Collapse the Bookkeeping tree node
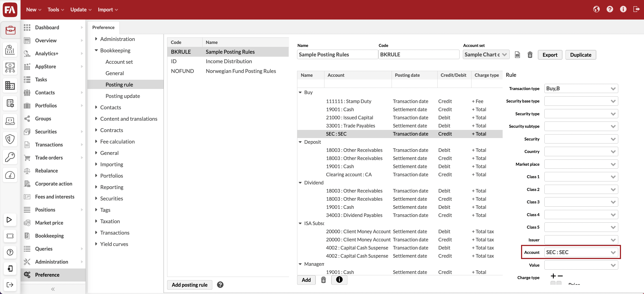Image resolution: width=644 pixels, height=294 pixels. [96, 50]
